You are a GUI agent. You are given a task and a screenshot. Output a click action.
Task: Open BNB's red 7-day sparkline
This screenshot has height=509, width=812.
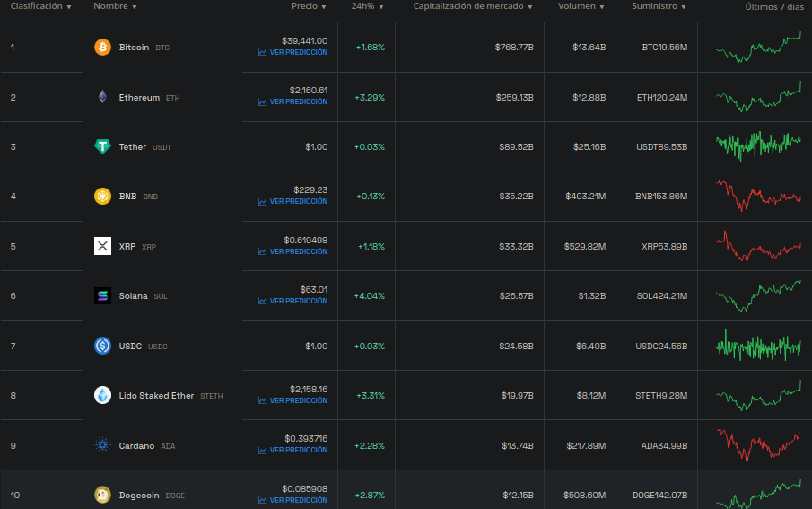point(759,196)
